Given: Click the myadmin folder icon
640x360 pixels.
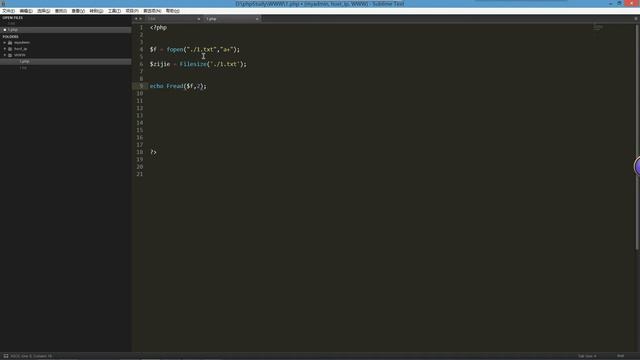Looking at the screenshot, I should pyautogui.click(x=10, y=42).
